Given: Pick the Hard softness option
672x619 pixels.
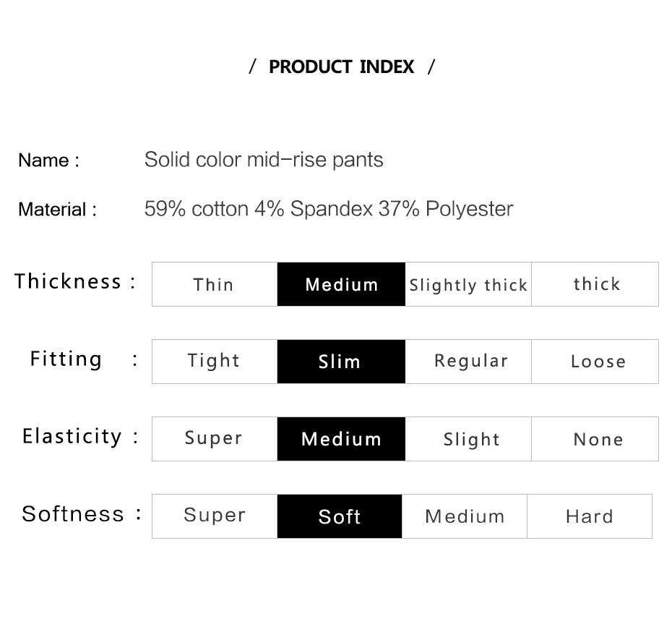Looking at the screenshot, I should pyautogui.click(x=590, y=516).
